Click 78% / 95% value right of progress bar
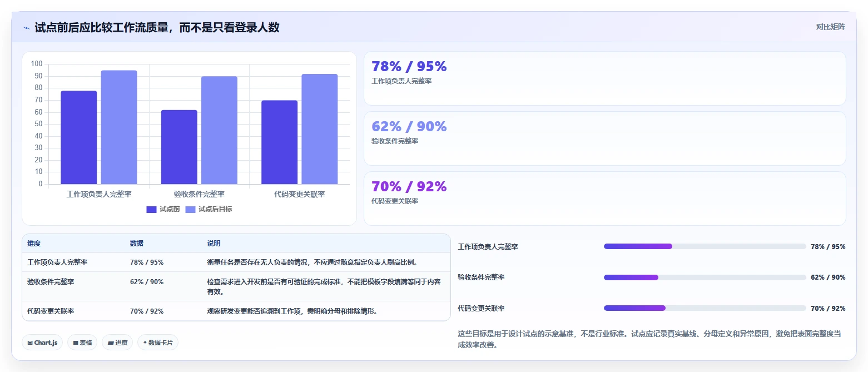 (x=828, y=247)
